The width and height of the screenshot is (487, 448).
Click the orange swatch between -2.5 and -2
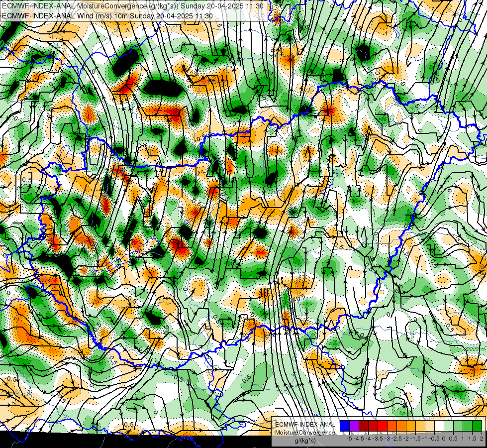click(x=401, y=426)
